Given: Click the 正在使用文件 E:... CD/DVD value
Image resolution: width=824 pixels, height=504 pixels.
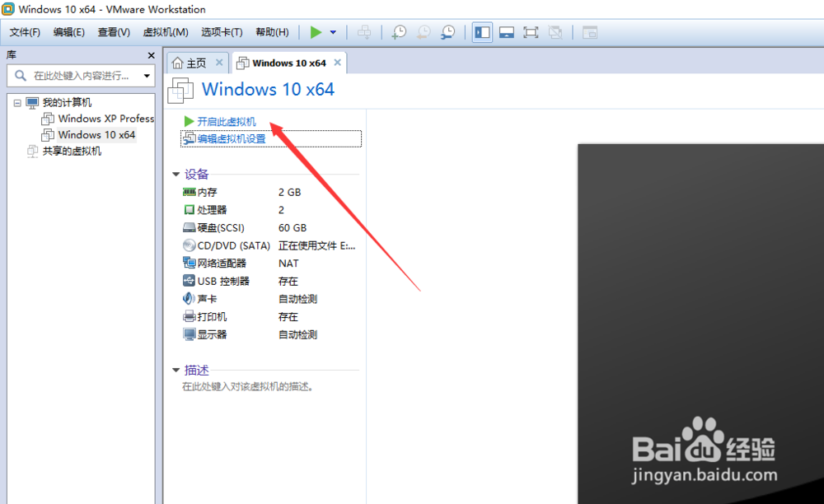Looking at the screenshot, I should tap(317, 245).
